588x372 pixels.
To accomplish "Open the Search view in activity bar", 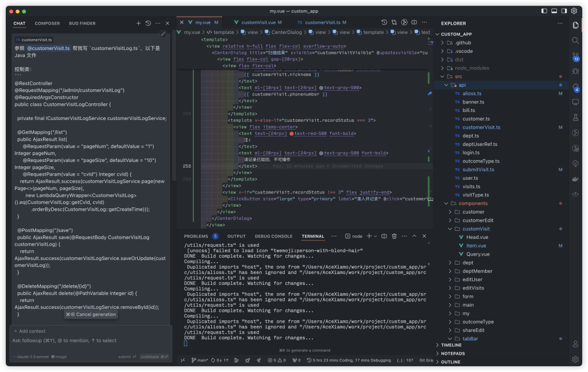I will [575, 40].
